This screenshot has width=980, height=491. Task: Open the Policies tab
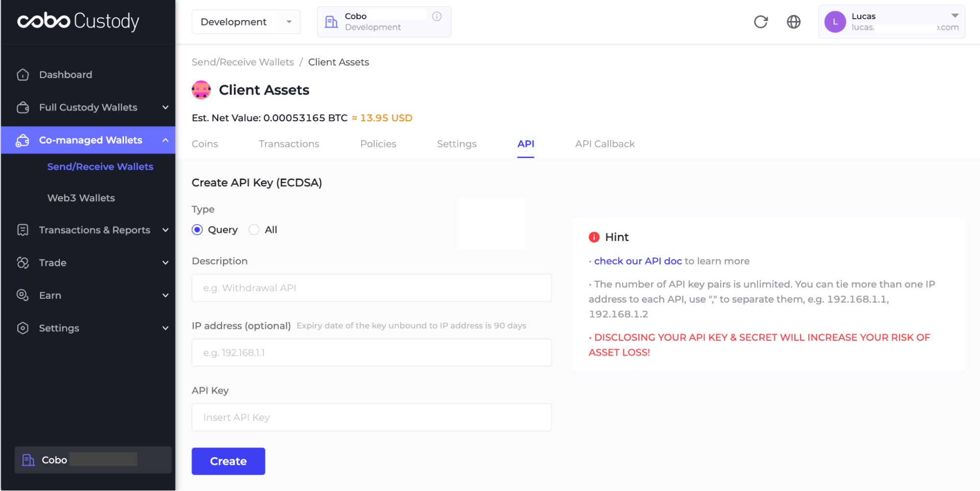click(378, 144)
